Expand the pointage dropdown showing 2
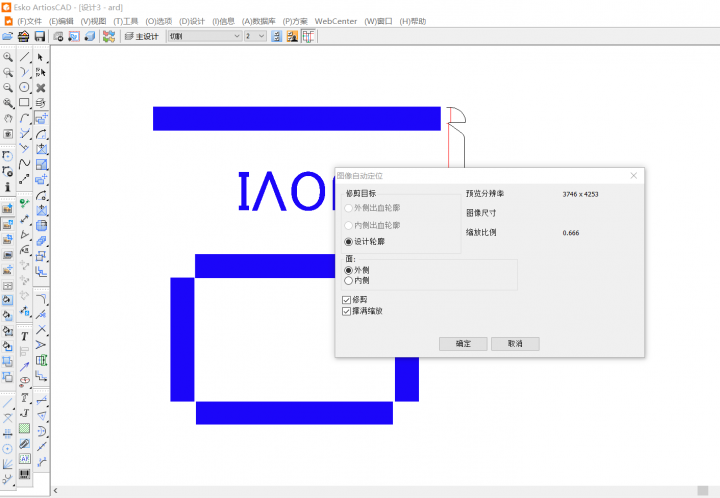Screen dimensions: 720x498 pos(262,36)
